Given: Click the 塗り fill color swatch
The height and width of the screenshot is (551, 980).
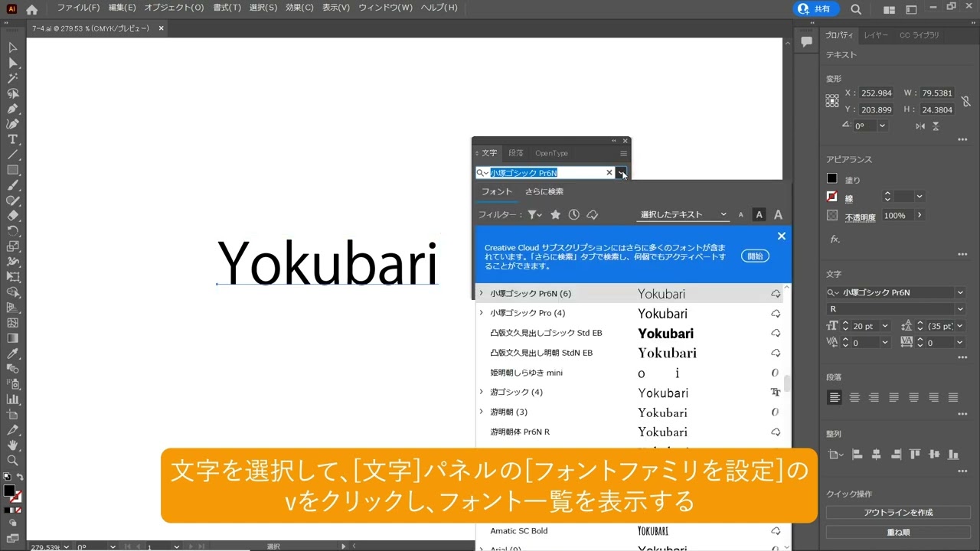Looking at the screenshot, I should coord(832,178).
